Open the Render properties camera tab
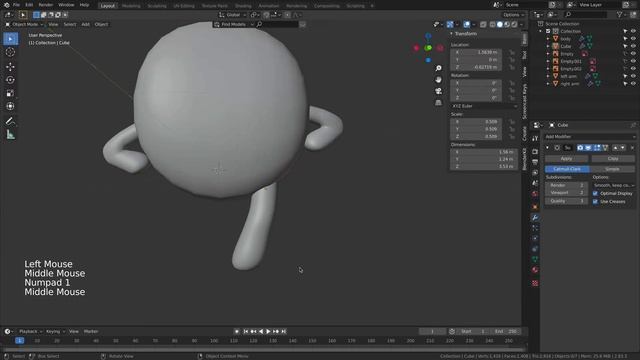The height and width of the screenshot is (360, 640). [x=535, y=152]
